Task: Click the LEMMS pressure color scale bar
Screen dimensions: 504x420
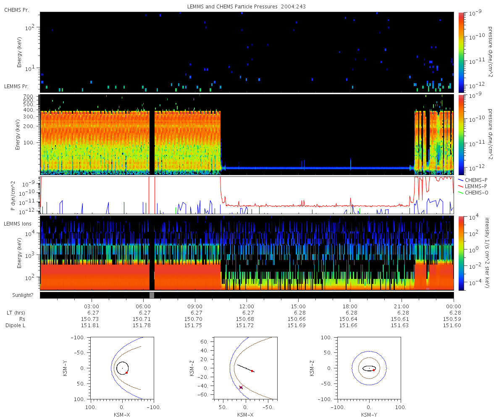Action: coord(461,134)
